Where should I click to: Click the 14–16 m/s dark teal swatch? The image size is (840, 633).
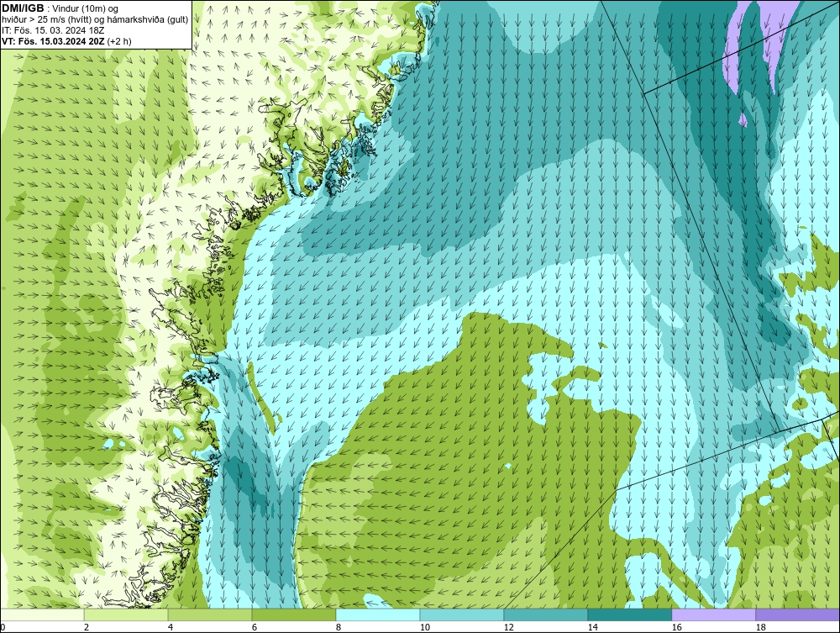pos(629,615)
